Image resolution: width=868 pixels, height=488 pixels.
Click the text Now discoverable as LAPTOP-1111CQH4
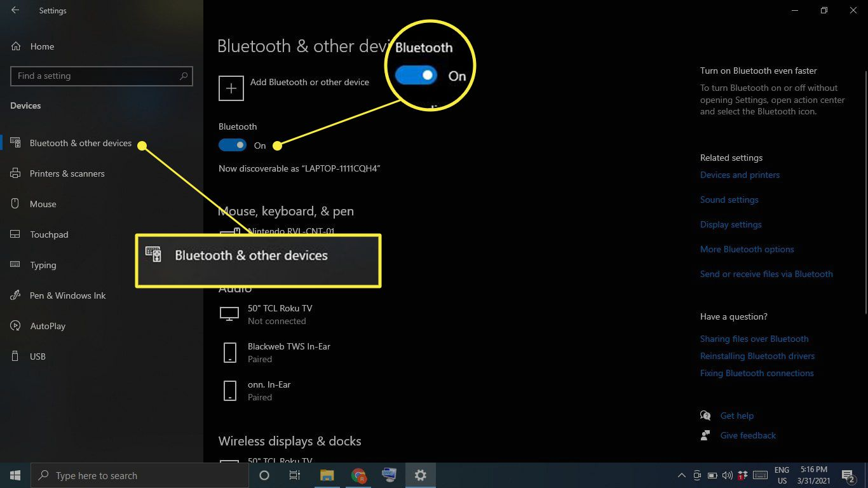pos(299,168)
